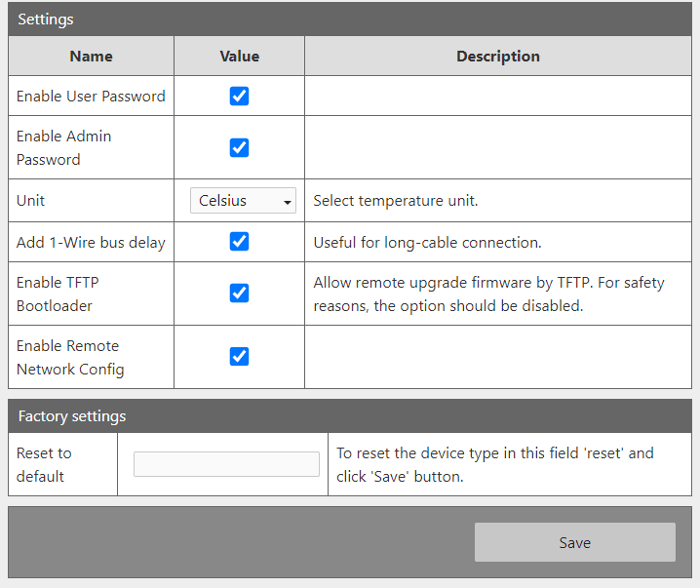The height and width of the screenshot is (588, 700).
Task: Click the reset instructions text beside the field
Action: point(494,464)
